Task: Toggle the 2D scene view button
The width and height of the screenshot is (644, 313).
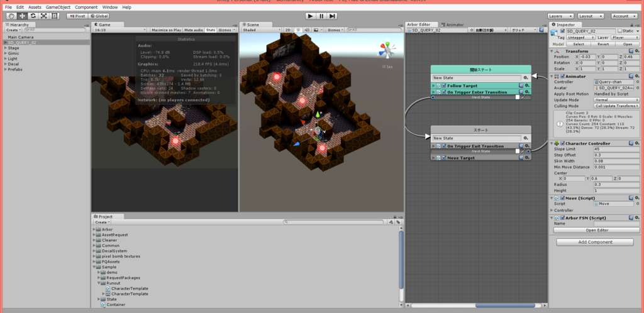Action: pyautogui.click(x=288, y=30)
